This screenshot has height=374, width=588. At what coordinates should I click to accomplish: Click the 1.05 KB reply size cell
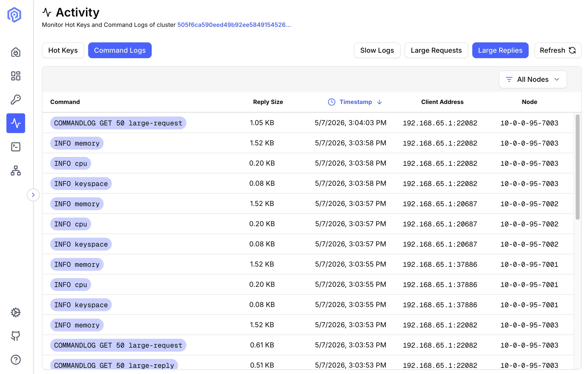(262, 123)
